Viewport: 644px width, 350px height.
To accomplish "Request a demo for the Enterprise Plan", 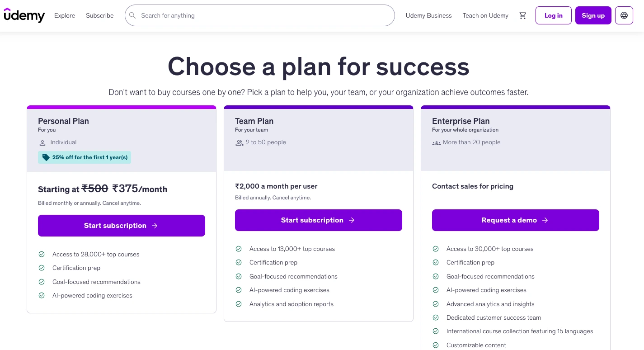I will pos(515,220).
